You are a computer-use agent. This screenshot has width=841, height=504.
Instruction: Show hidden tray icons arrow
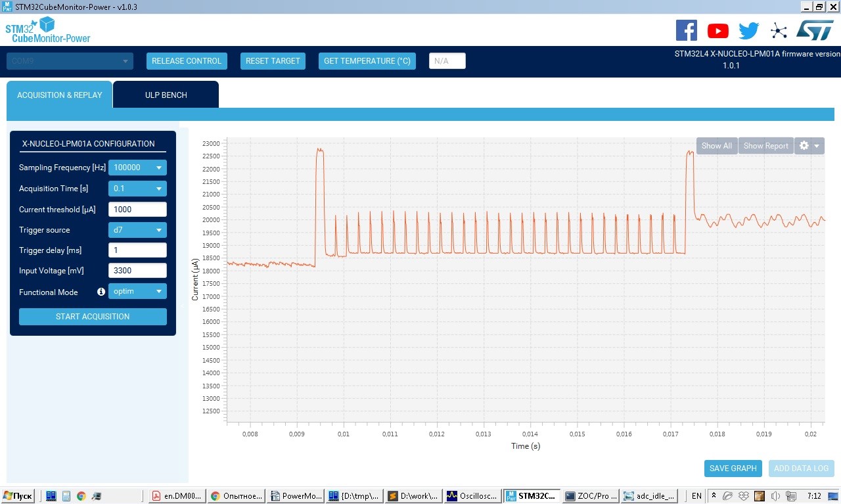point(714,496)
